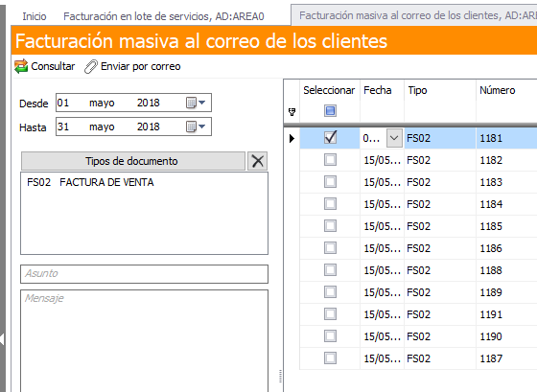
Task: Open the calendar icon for Hasta date
Action: point(191,127)
